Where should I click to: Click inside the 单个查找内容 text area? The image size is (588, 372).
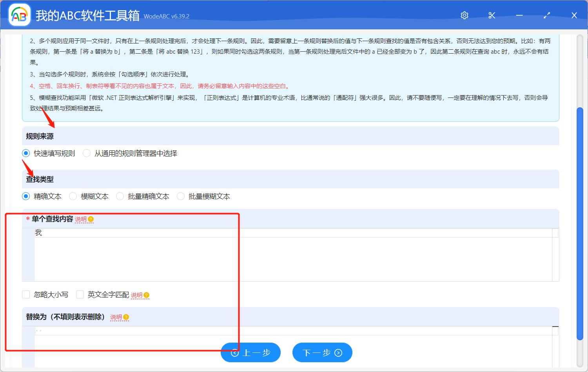pyautogui.click(x=235, y=255)
